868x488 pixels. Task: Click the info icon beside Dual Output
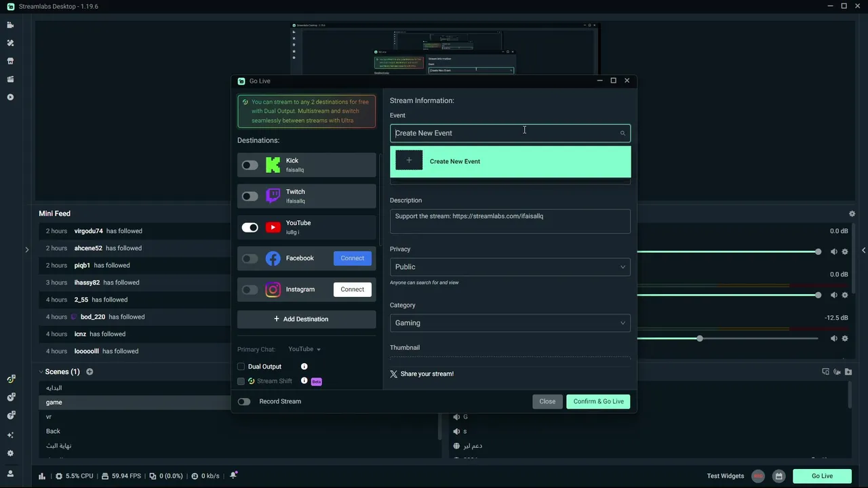[304, 367]
